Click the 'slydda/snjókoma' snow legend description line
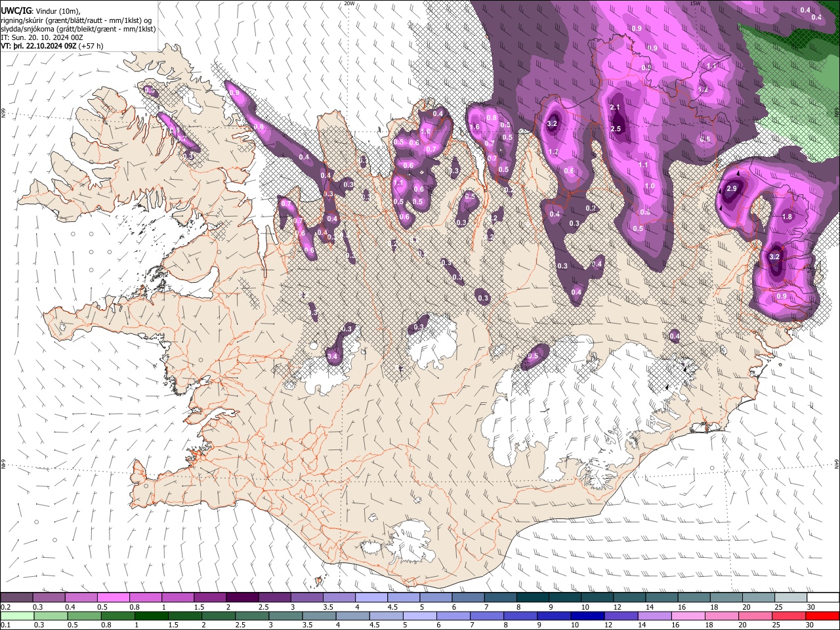840x630 pixels. click(x=78, y=29)
